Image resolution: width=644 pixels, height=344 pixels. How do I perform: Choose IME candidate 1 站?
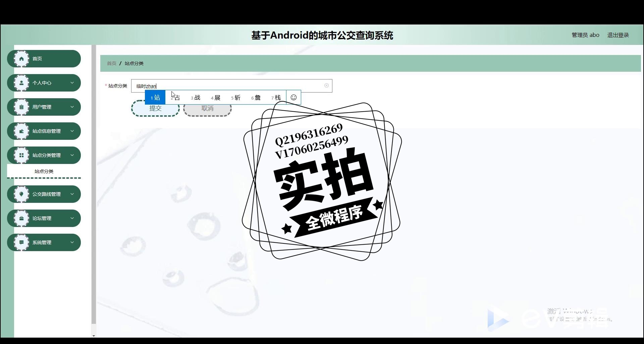click(x=155, y=98)
